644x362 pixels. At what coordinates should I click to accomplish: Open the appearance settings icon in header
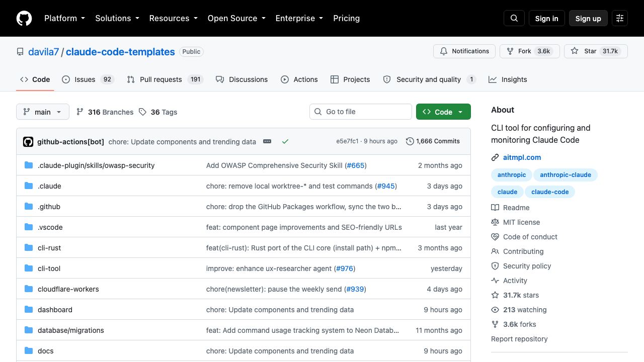click(x=620, y=18)
